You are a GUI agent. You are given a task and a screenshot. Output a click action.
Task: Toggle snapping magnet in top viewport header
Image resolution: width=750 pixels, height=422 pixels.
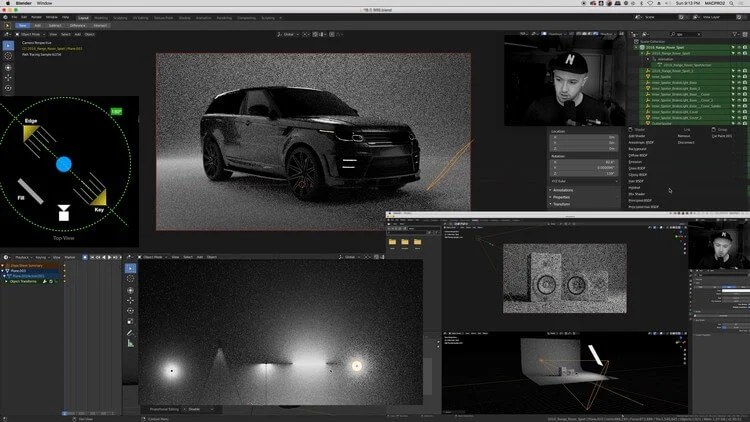(315, 34)
